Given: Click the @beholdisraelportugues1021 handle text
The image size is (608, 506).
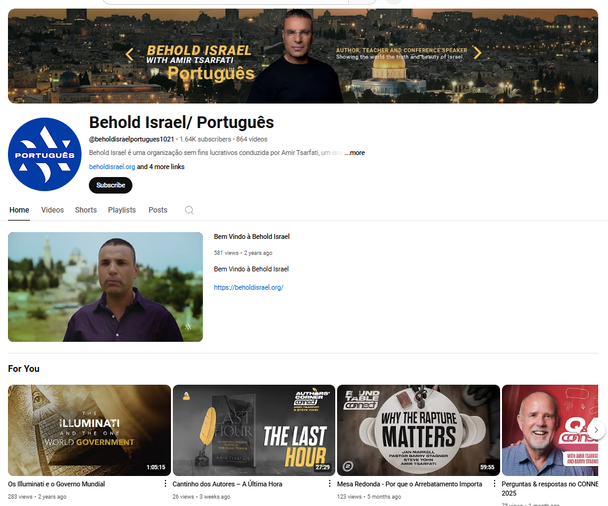Looking at the screenshot, I should coord(131,139).
